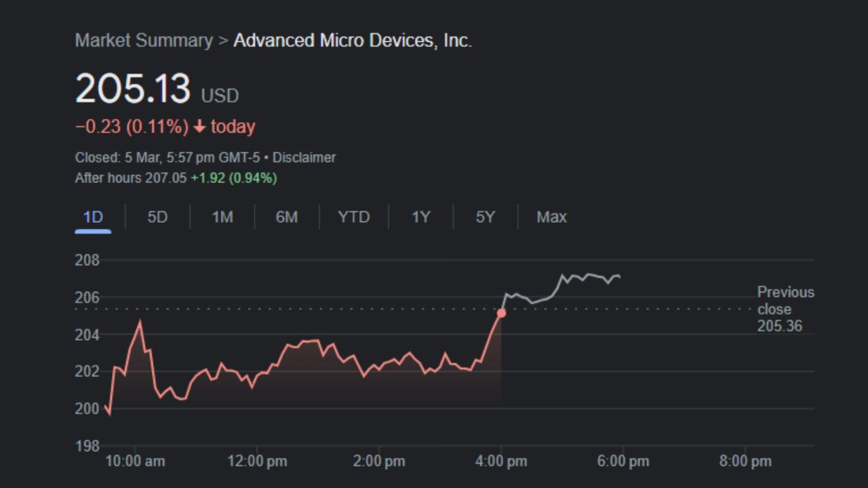This screenshot has width=868, height=488.
Task: Open the Disclaimer link
Action: [304, 157]
